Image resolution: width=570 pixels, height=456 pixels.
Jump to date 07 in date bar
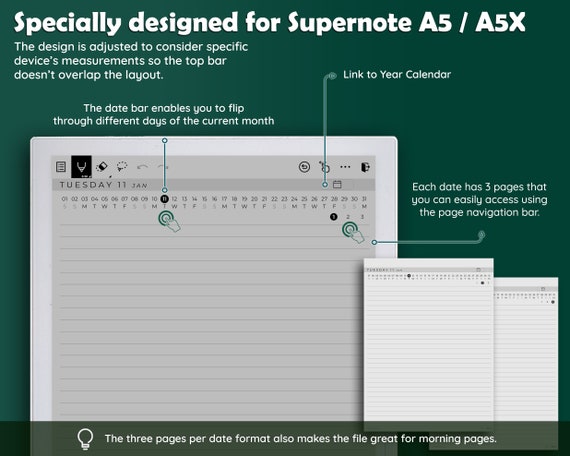(x=125, y=199)
